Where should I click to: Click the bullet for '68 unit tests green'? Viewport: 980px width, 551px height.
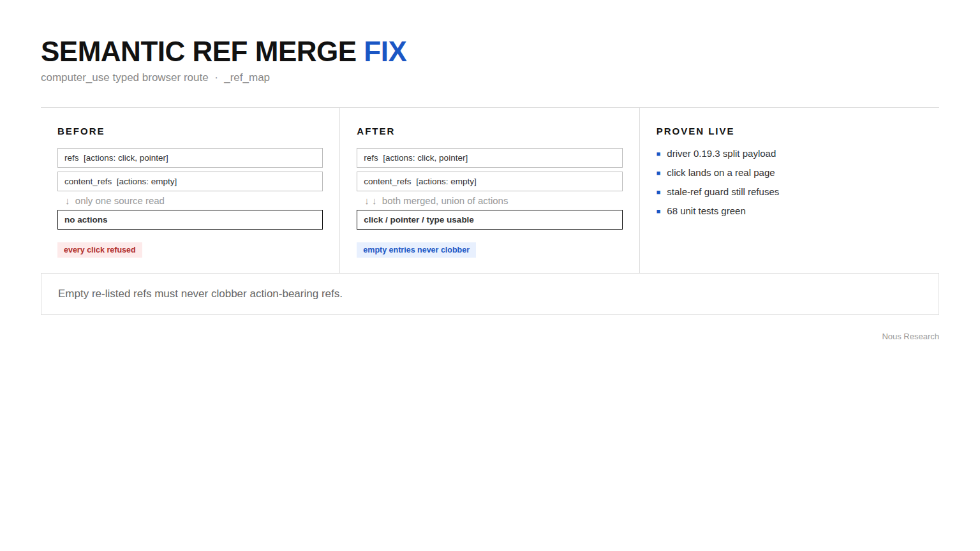point(658,212)
